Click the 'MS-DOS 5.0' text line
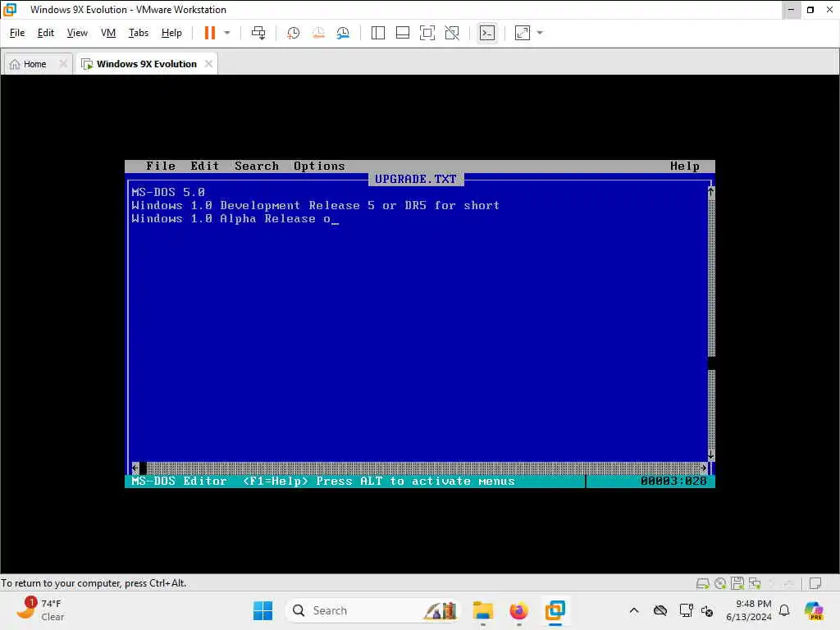The width and height of the screenshot is (840, 630). click(168, 192)
